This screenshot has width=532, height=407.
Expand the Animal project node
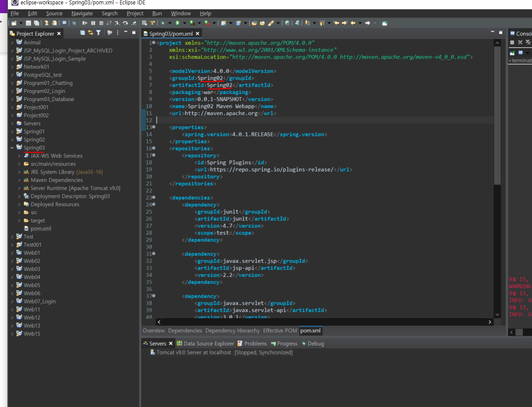(x=12, y=43)
